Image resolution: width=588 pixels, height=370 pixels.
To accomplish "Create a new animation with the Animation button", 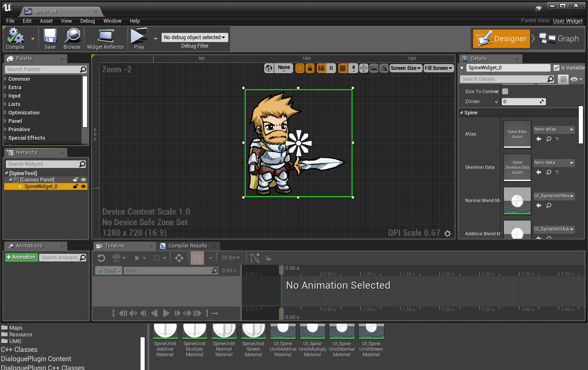I will tap(21, 257).
